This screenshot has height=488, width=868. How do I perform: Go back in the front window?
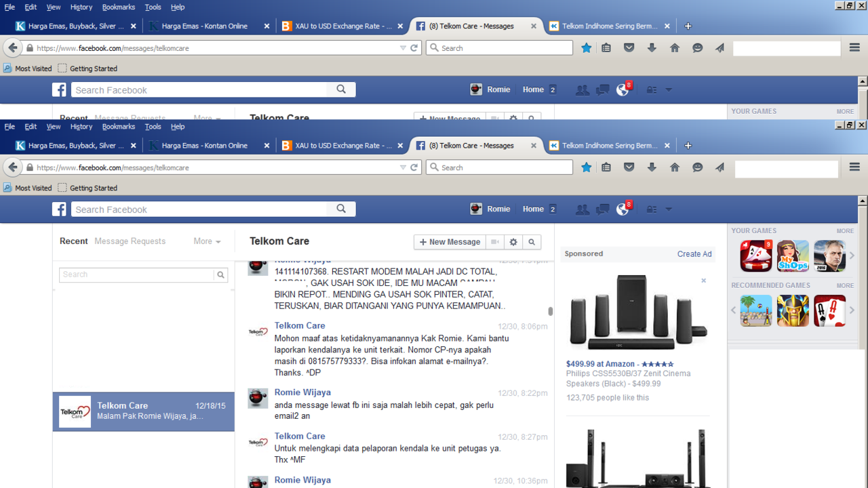coord(12,167)
